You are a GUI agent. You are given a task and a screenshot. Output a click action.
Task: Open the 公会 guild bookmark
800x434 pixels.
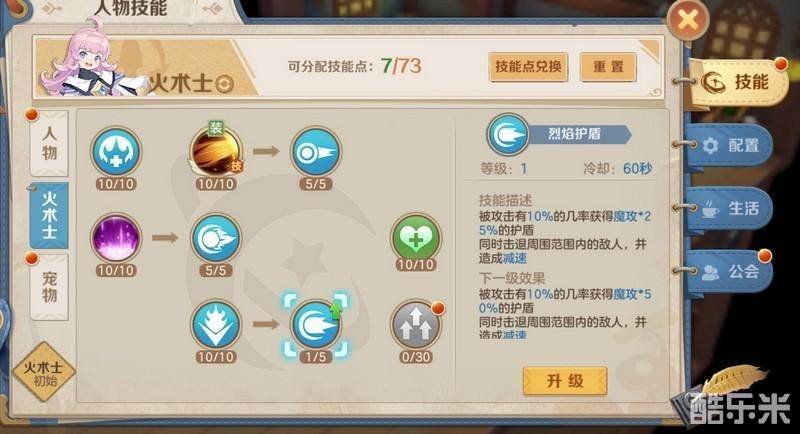731,272
